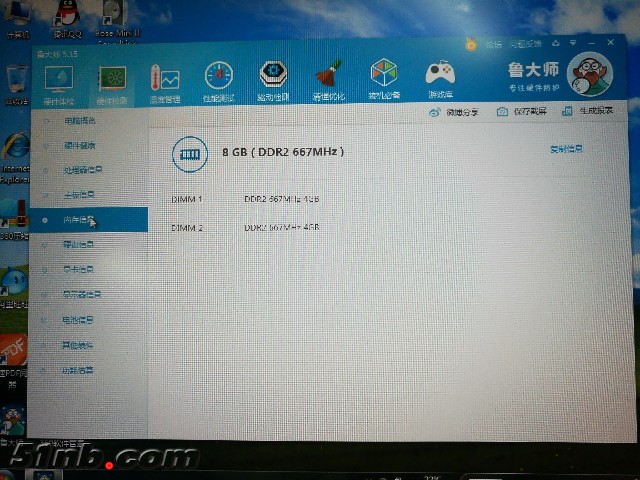Image resolution: width=640 pixels, height=480 pixels.
Task: Open the Internet Explorer desktop icon
Action: [15, 157]
